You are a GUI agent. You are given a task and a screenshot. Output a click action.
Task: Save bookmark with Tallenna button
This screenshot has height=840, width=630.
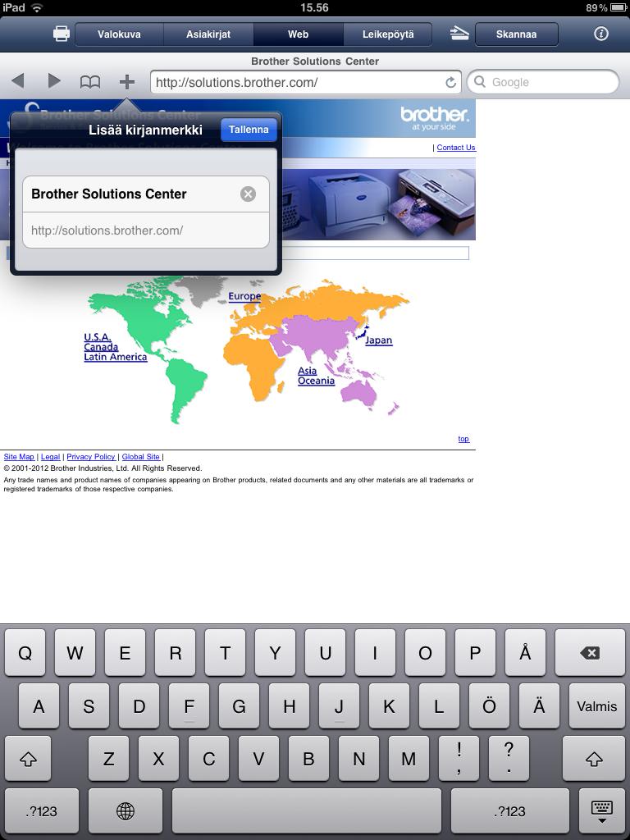[x=249, y=130]
